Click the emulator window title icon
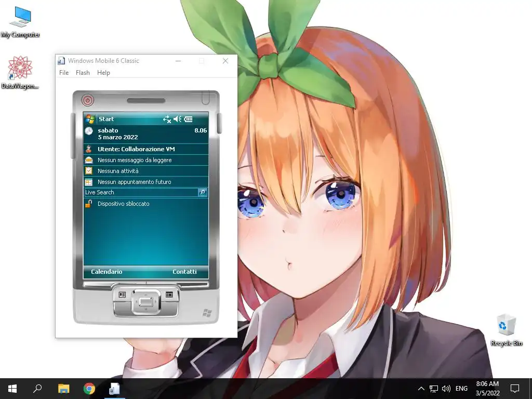Image resolution: width=532 pixels, height=399 pixels. click(x=61, y=61)
